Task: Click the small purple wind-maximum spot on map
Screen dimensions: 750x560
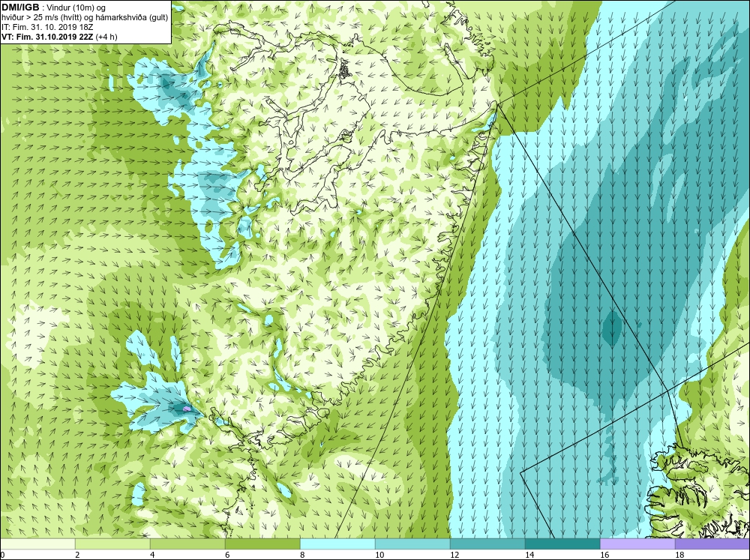Action: [187, 409]
